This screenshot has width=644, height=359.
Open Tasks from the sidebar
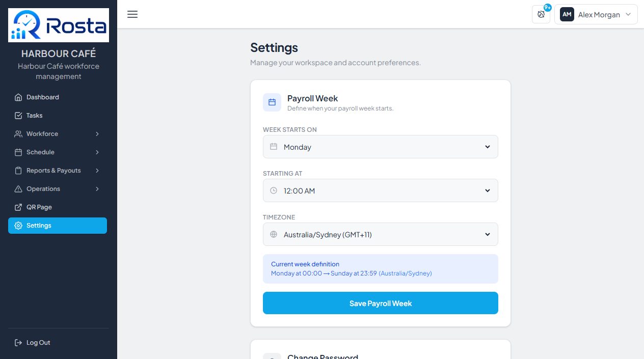pyautogui.click(x=58, y=116)
